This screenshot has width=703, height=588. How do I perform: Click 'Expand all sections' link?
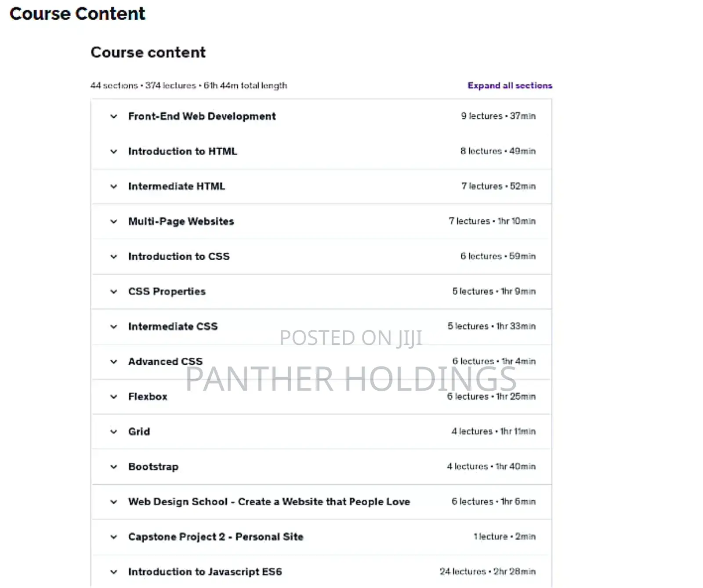[x=510, y=85]
